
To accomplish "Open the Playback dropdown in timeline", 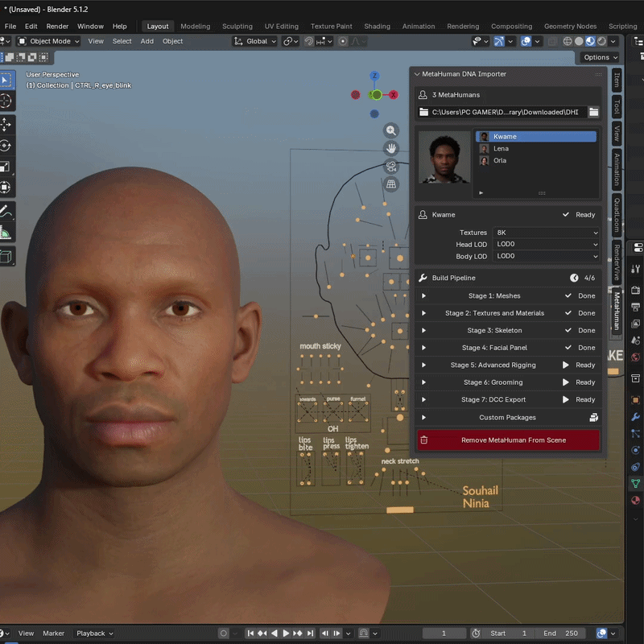I will coord(94,634).
